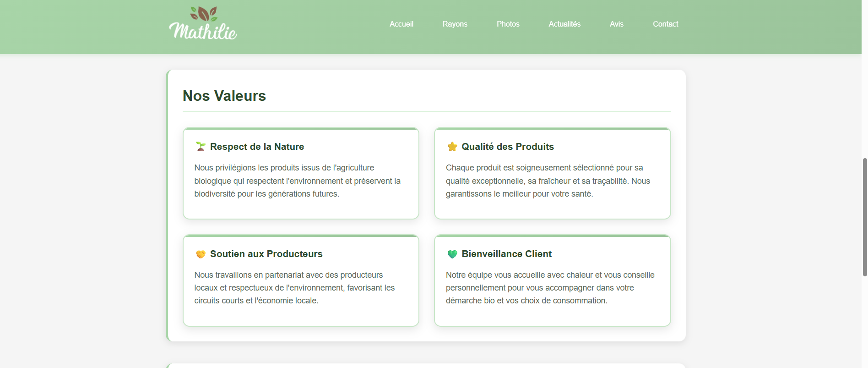Open the Avis page
Image resolution: width=868 pixels, height=368 pixels.
(x=617, y=24)
